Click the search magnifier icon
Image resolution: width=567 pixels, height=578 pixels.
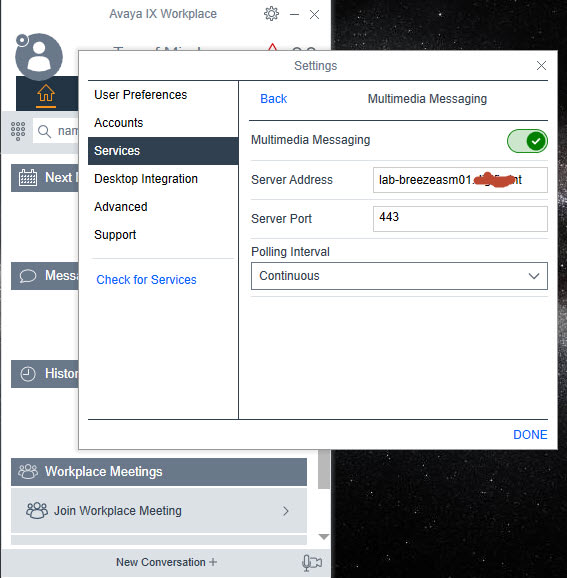coord(44,131)
